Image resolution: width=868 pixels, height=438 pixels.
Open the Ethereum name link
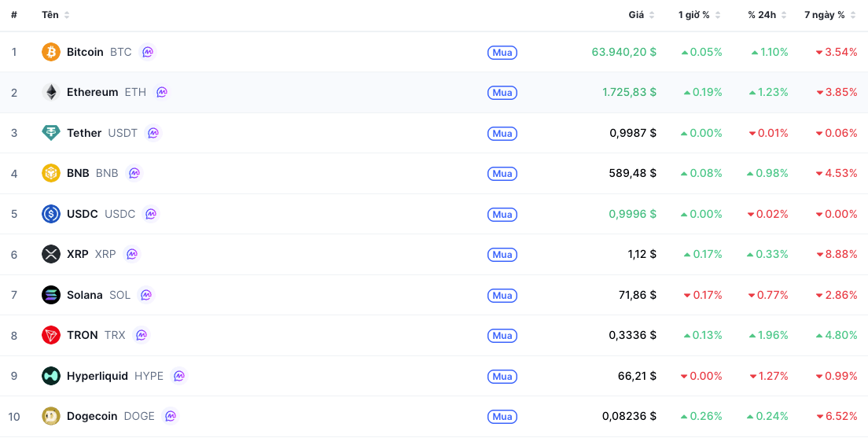[x=93, y=93]
